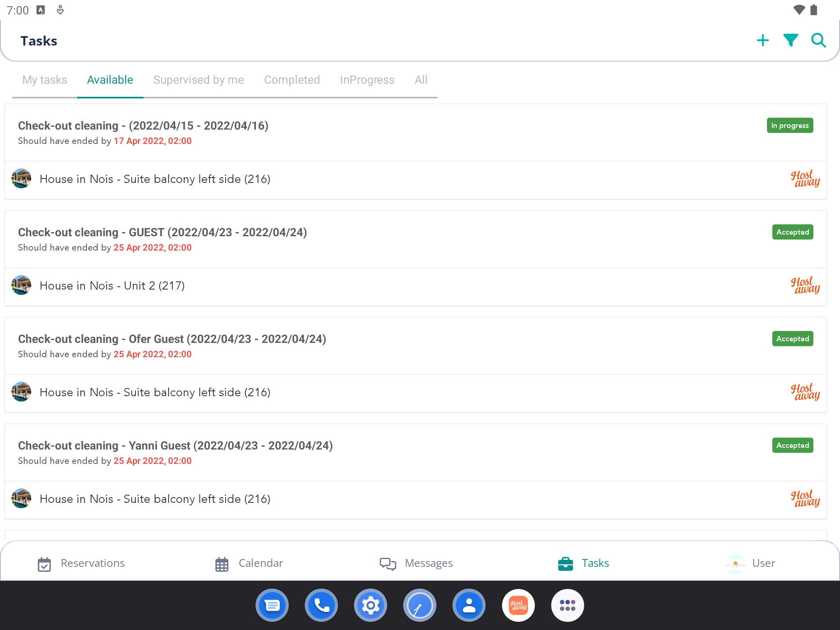Click House in Nois Suite (216) under Ofer Guest

(155, 392)
